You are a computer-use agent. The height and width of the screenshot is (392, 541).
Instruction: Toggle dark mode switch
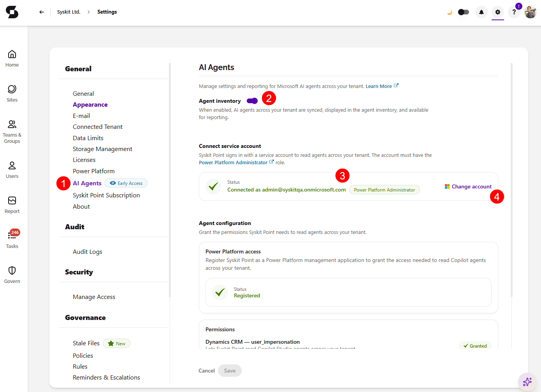tap(464, 12)
